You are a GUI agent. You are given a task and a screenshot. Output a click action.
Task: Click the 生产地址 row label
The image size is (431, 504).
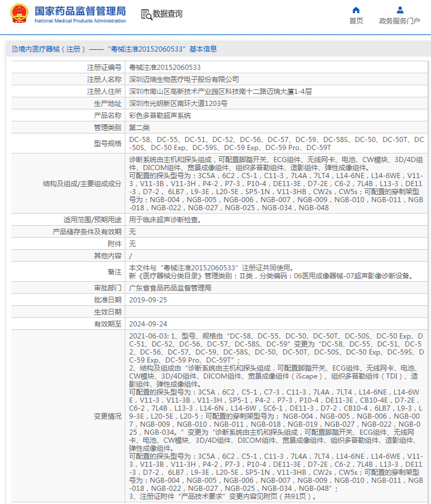tap(108, 104)
